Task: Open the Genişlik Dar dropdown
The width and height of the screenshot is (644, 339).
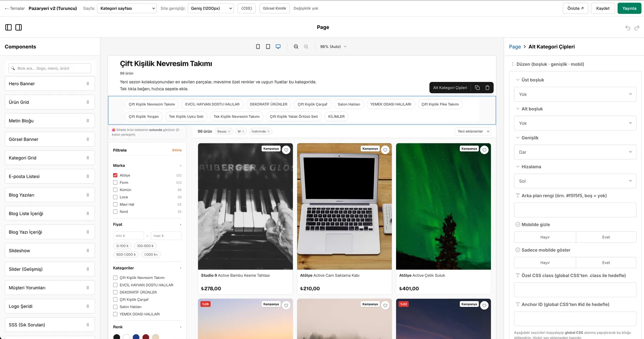Action: click(575, 152)
